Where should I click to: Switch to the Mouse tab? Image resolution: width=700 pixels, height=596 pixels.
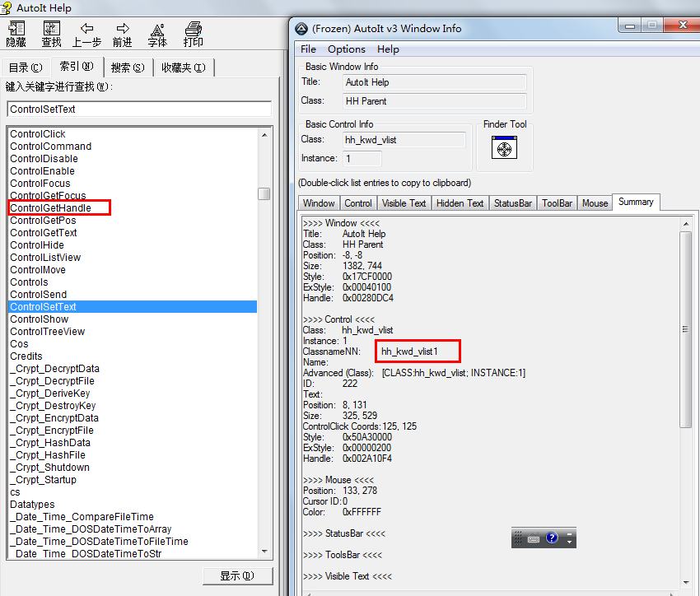[x=595, y=203]
